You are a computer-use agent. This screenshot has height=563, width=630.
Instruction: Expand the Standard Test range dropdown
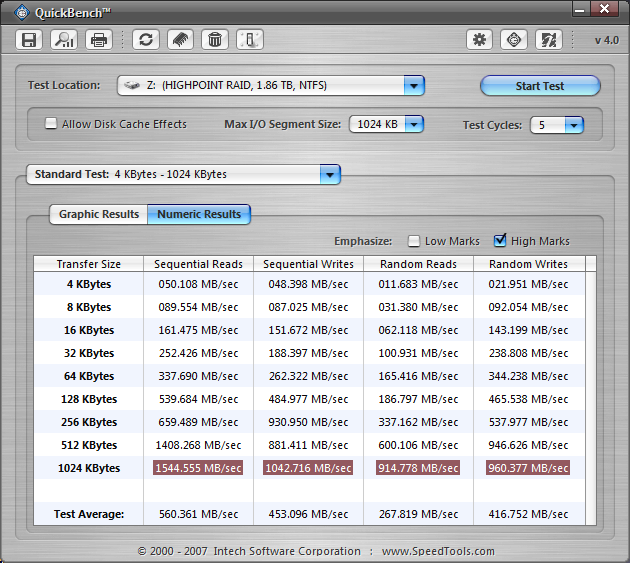329,175
